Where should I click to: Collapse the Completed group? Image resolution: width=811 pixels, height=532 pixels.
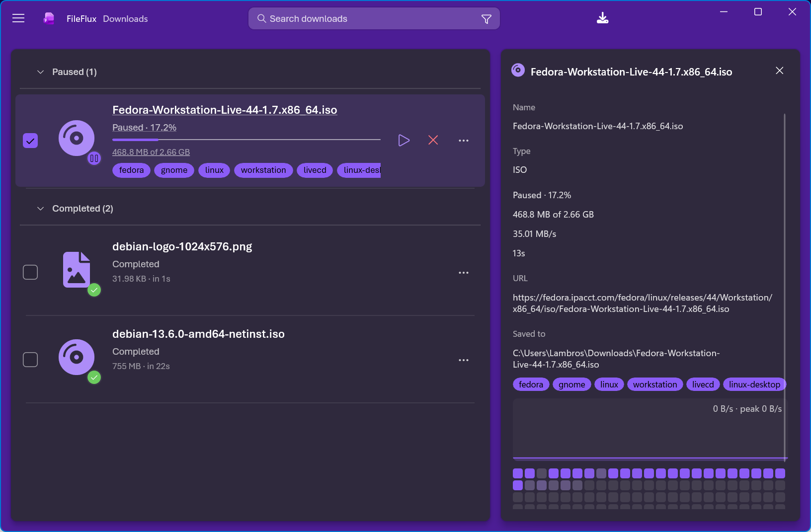tap(41, 209)
